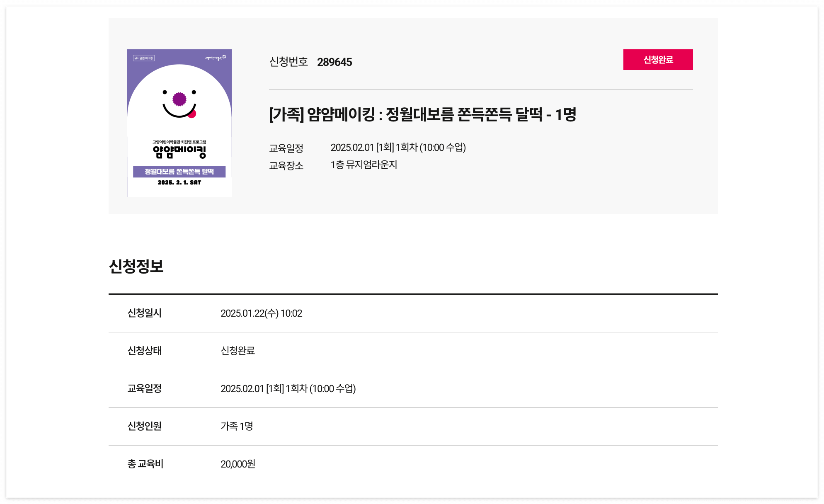This screenshot has width=824, height=504.
Task: Click the 교육장소 label 1층 뮤지엄라운지
Action: (x=364, y=165)
